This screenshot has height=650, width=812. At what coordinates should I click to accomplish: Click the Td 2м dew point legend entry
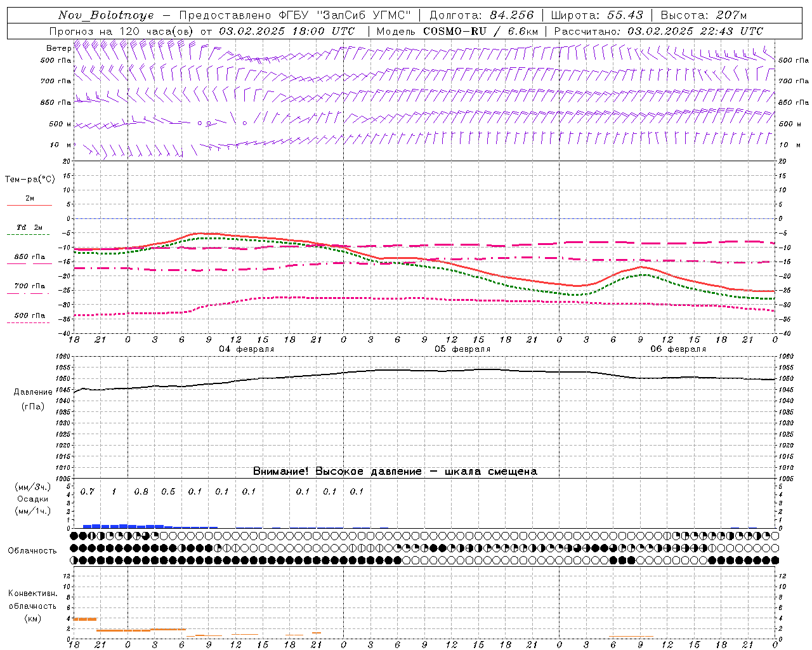[29, 227]
